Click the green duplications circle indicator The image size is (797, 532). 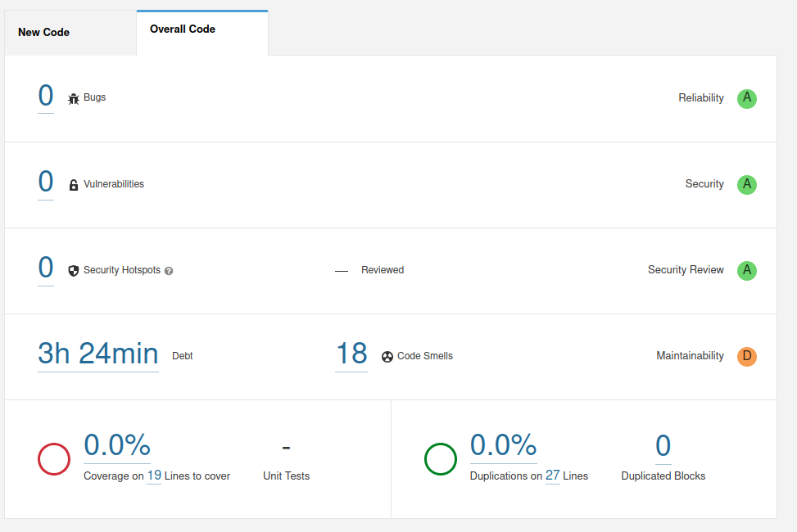pos(440,458)
